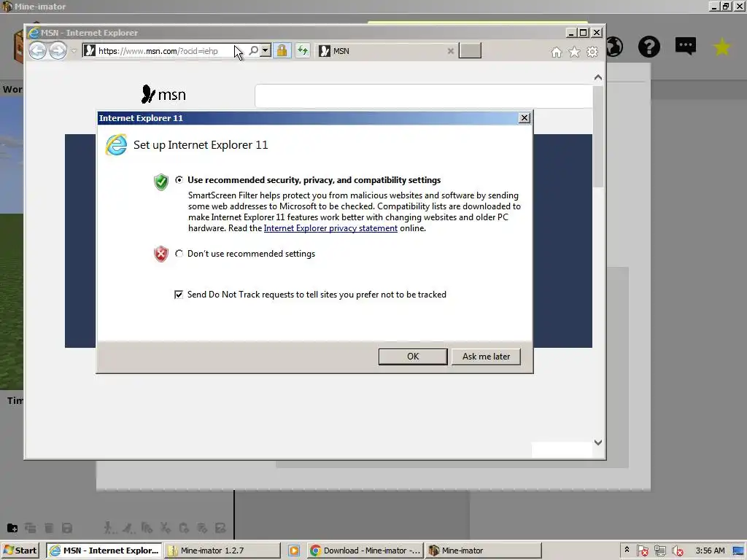Click the msn butterfly logo
Viewport: 747px width, 560px height.
(163, 94)
